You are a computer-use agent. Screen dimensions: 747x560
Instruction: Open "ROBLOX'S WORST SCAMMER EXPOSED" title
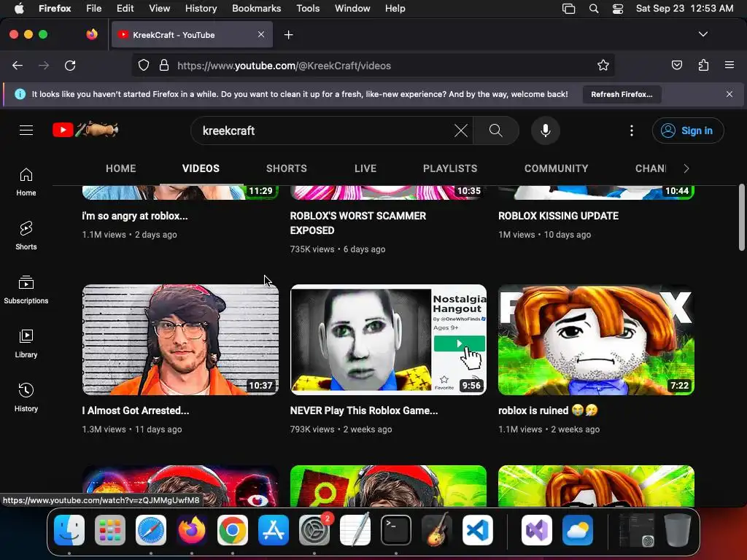pyautogui.click(x=358, y=223)
